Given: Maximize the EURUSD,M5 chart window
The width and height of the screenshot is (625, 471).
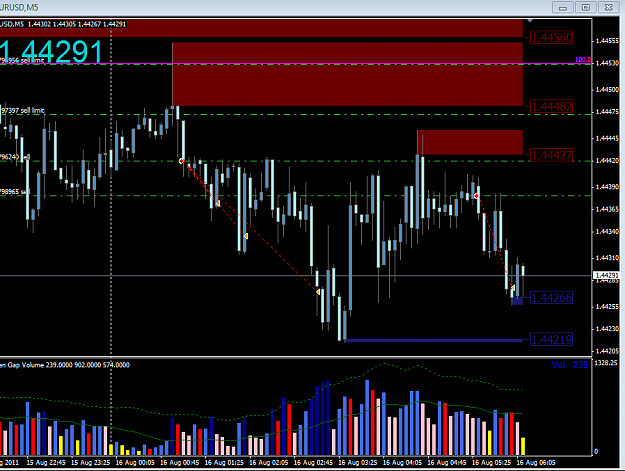Looking at the screenshot, I should pos(586,8).
